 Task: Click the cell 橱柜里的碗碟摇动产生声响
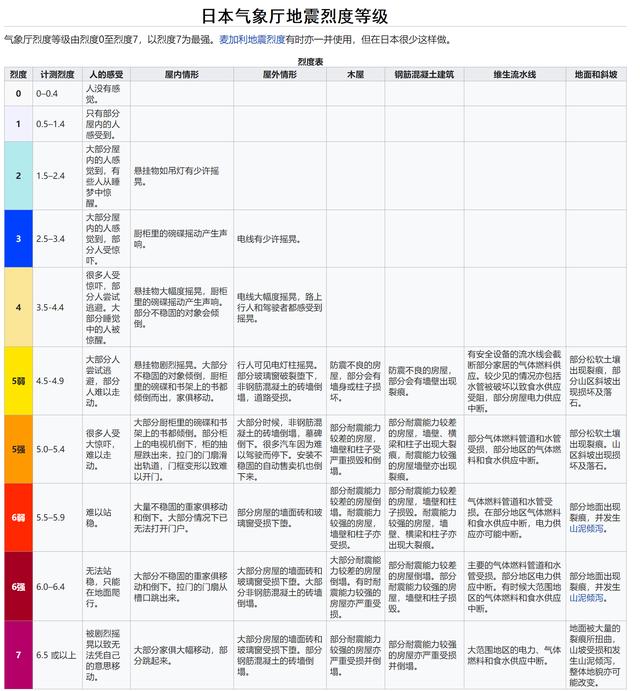pos(182,239)
